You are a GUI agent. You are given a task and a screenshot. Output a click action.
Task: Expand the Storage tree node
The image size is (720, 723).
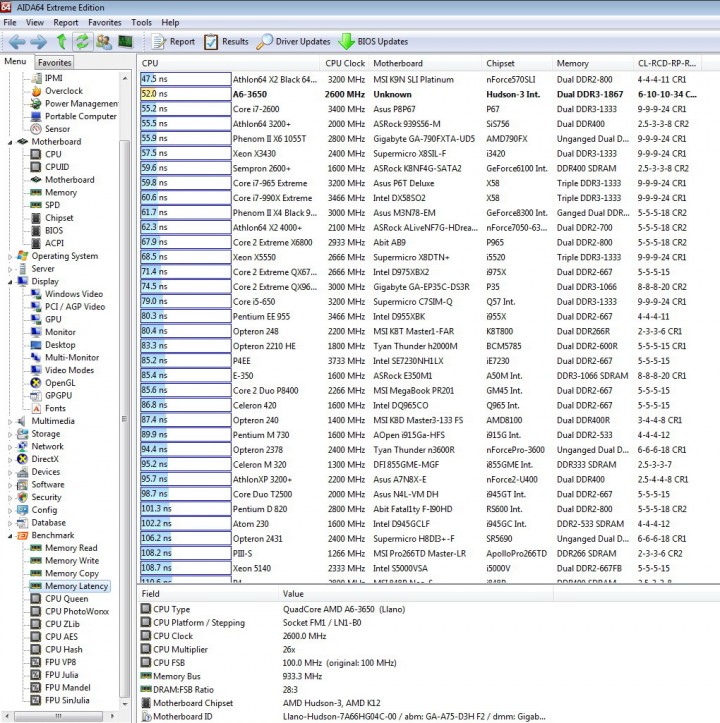coord(10,434)
